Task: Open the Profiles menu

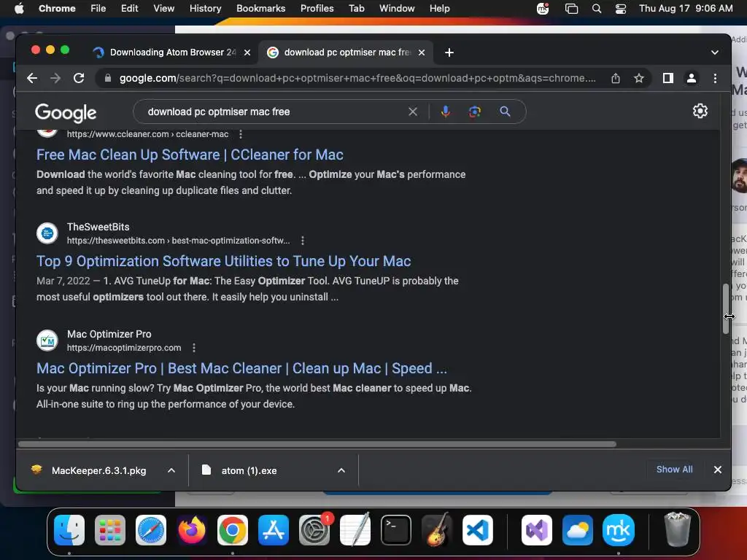Action: [x=317, y=8]
